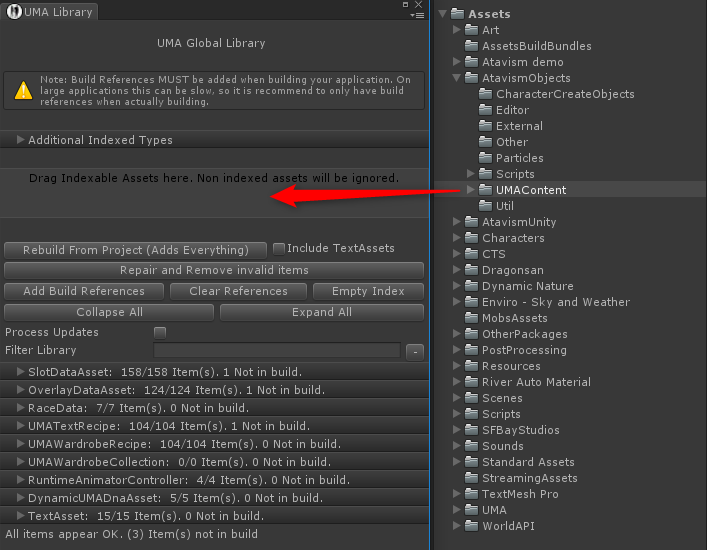The width and height of the screenshot is (707, 550).
Task: Toggle the Process Updates checkbox
Action: pyautogui.click(x=159, y=332)
